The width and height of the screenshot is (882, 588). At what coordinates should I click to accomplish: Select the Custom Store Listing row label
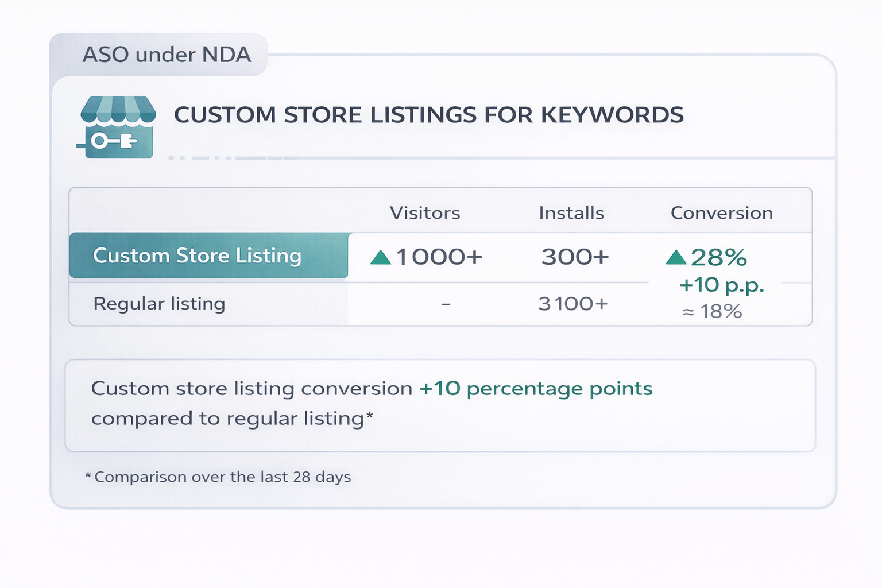pyautogui.click(x=197, y=256)
